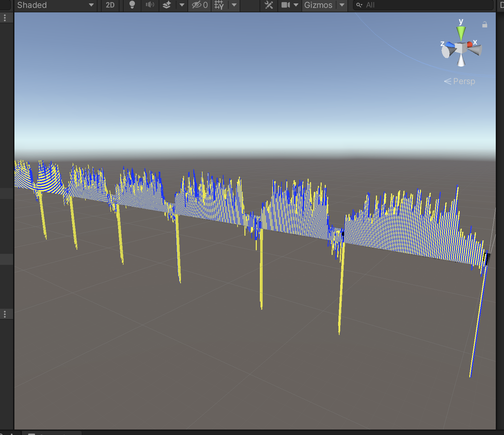Toggle skybox and effects layer icon

click(x=167, y=5)
